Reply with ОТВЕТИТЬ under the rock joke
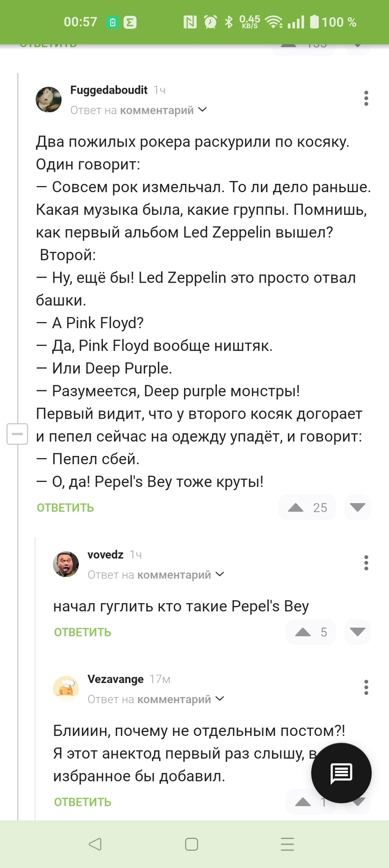This screenshot has height=868, width=389. [65, 507]
